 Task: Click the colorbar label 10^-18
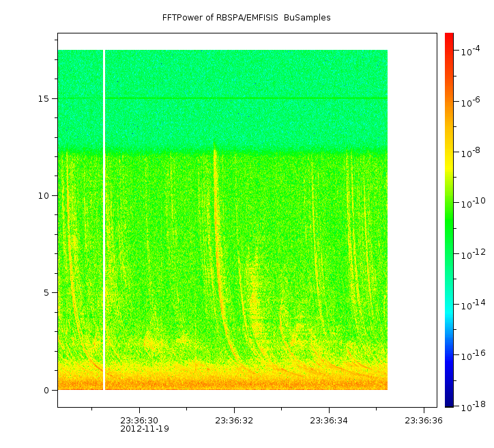point(474,406)
